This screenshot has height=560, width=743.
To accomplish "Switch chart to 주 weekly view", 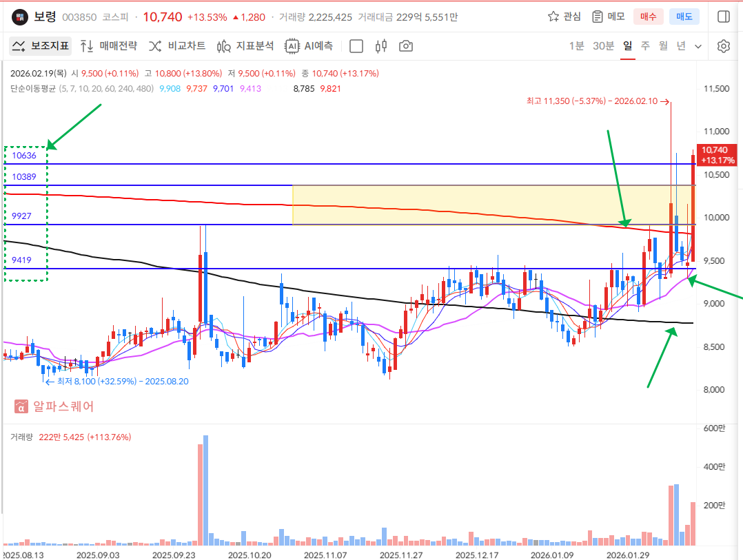I will tap(645, 46).
